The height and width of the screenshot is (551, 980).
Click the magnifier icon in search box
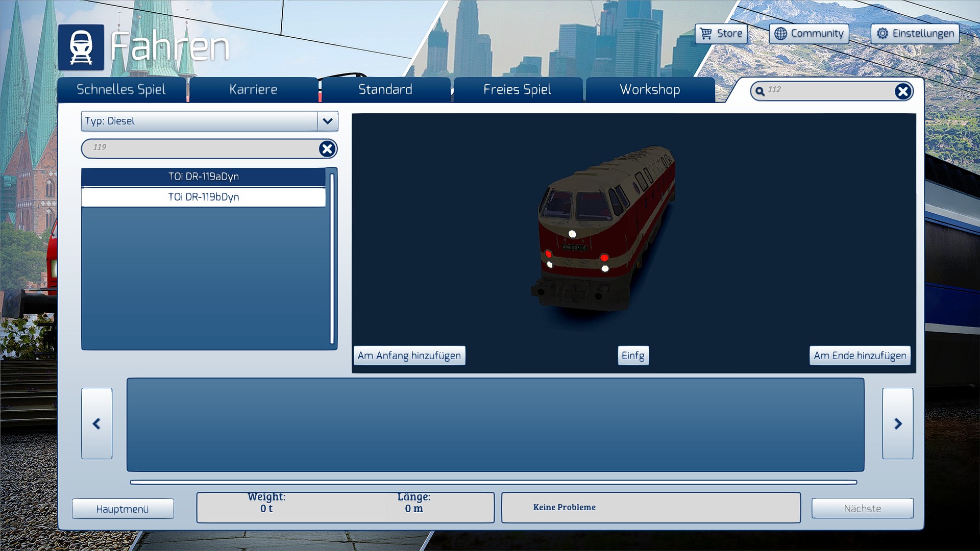pyautogui.click(x=760, y=91)
